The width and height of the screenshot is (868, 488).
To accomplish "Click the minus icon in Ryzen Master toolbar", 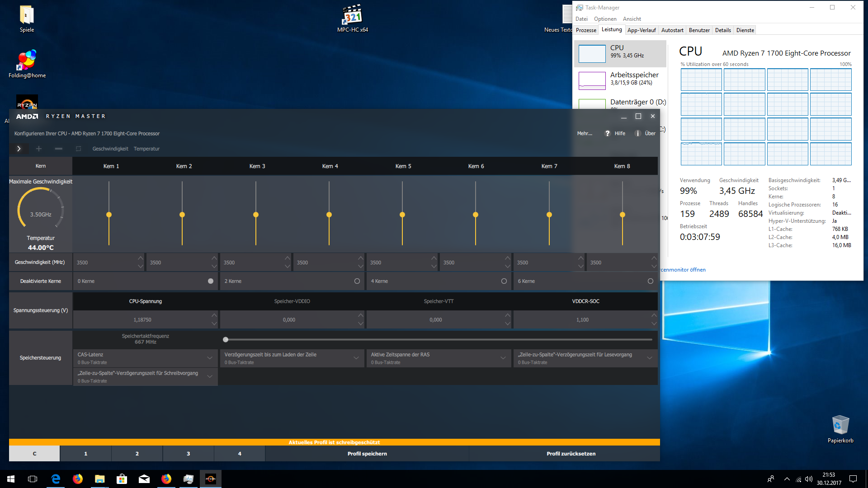I will pos(59,149).
